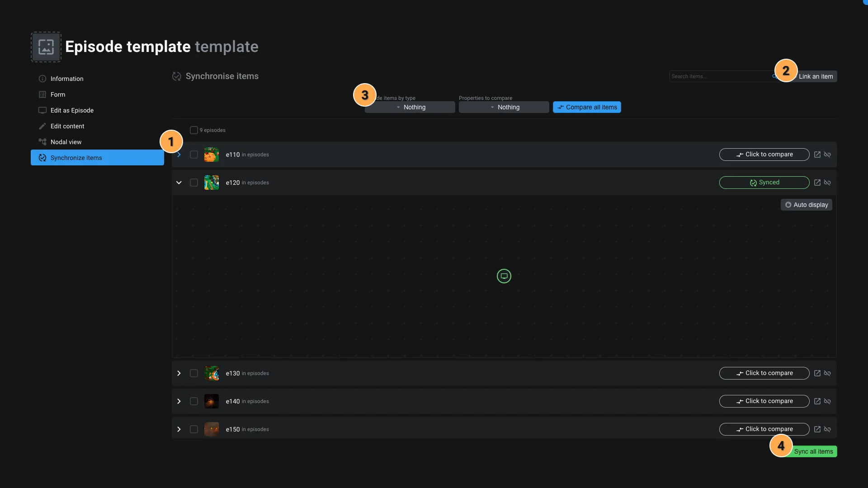This screenshot has width=868, height=488.
Task: Unlink e130 using broken-link icon
Action: [827, 373]
